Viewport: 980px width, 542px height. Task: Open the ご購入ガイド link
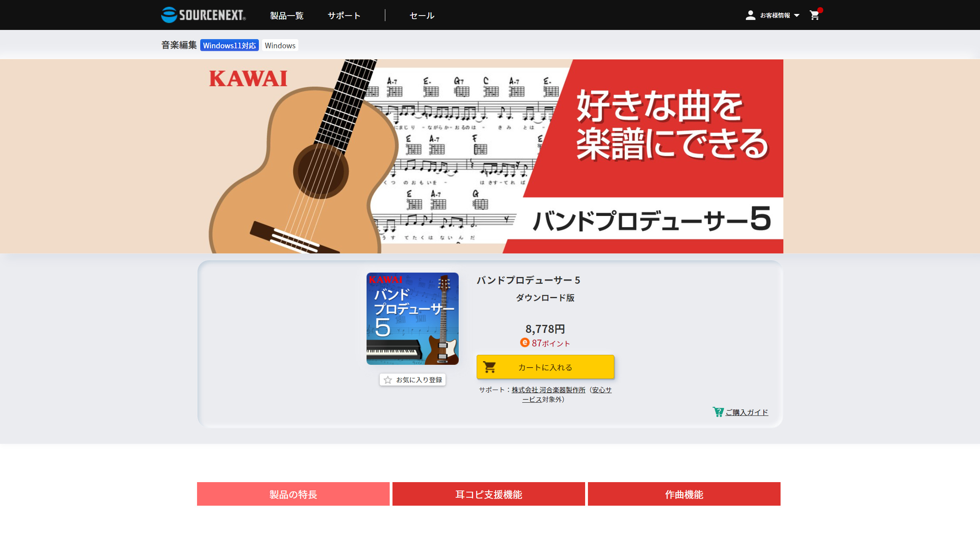click(747, 412)
